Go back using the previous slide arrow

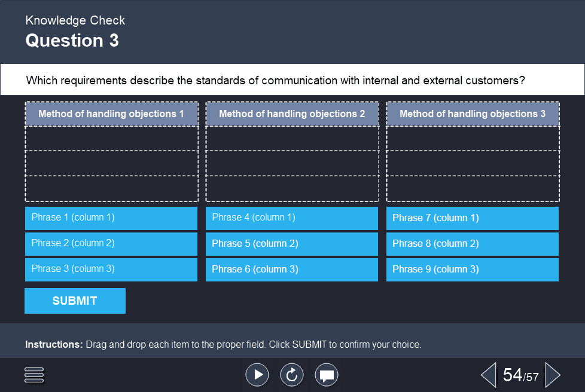pyautogui.click(x=488, y=375)
